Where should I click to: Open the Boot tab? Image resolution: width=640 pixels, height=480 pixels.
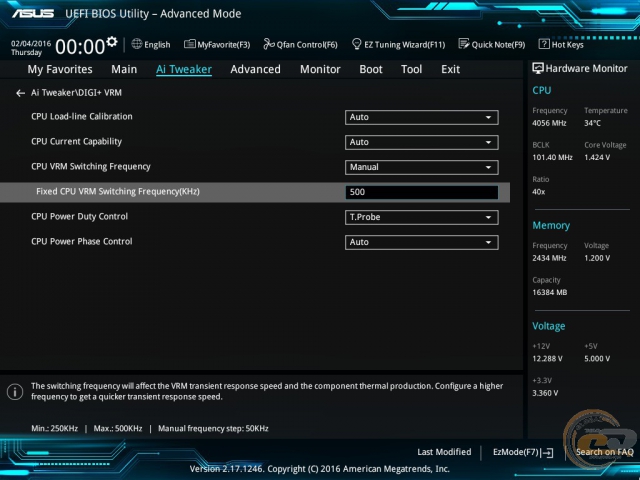(371, 69)
